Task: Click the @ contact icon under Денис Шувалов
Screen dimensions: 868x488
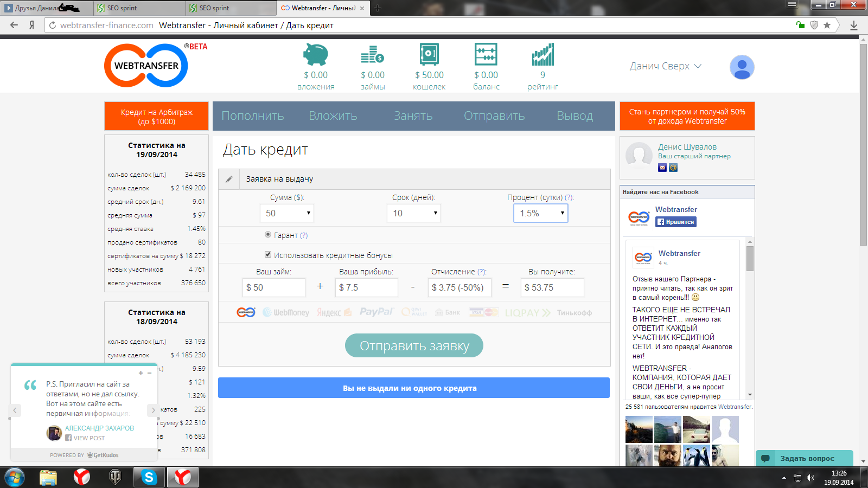Action: coord(673,168)
